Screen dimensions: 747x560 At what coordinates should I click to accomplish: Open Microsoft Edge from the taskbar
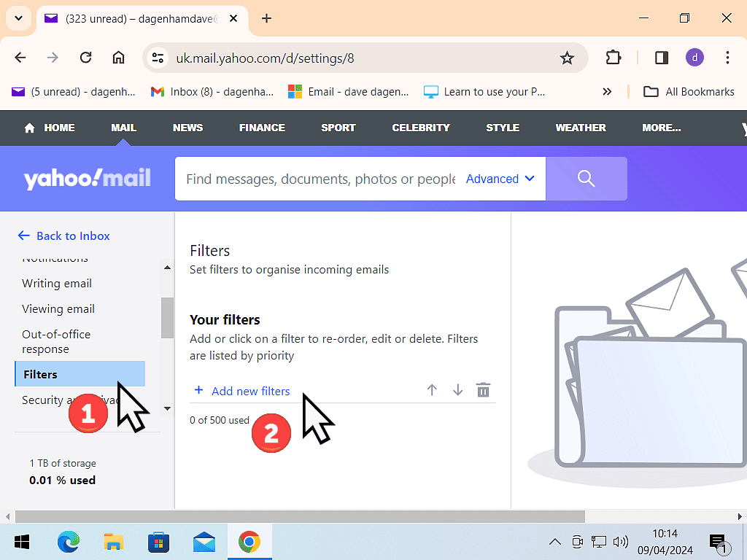click(x=69, y=542)
